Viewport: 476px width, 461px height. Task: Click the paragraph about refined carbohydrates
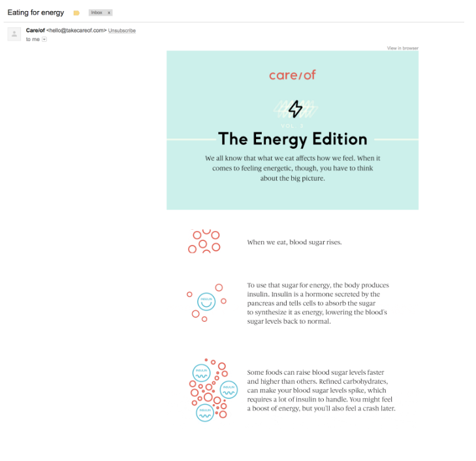321,390
